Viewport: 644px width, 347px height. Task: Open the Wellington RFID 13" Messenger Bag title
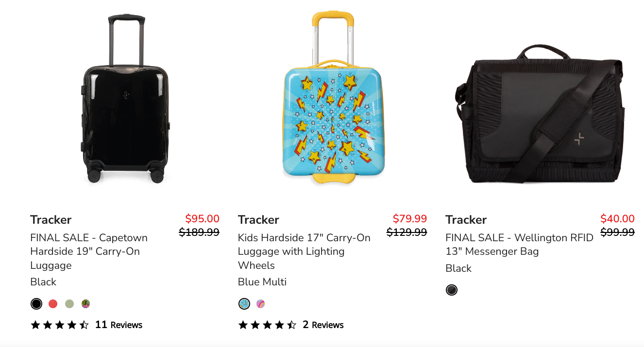point(520,245)
